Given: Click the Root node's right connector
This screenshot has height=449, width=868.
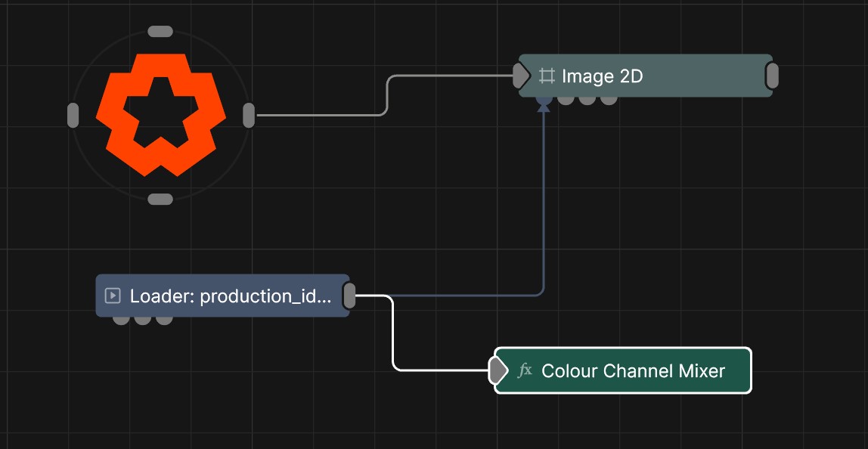Looking at the screenshot, I should tap(249, 116).
